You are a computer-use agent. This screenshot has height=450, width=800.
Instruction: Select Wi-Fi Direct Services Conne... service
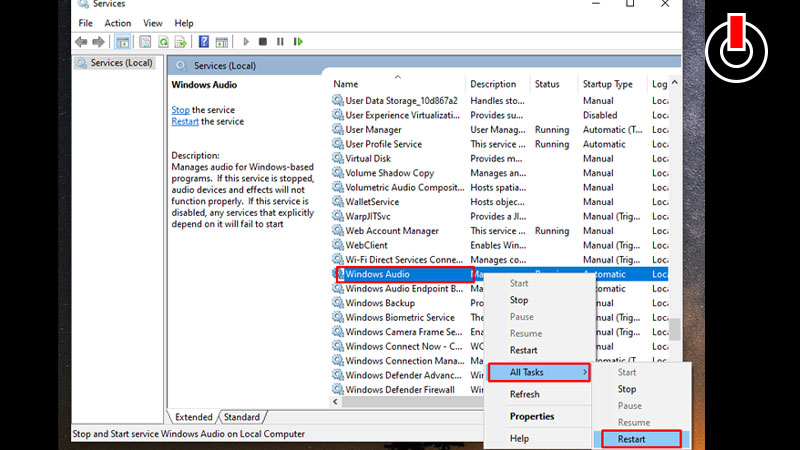coord(404,259)
